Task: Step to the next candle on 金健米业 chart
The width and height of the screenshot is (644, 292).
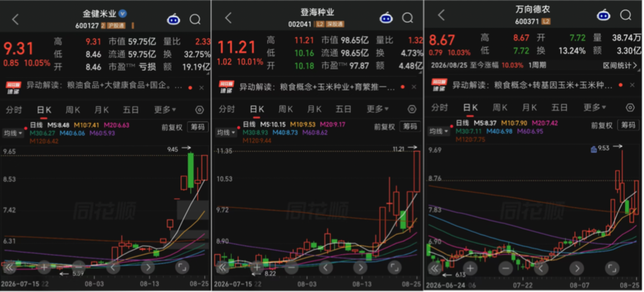Action: coord(147,268)
